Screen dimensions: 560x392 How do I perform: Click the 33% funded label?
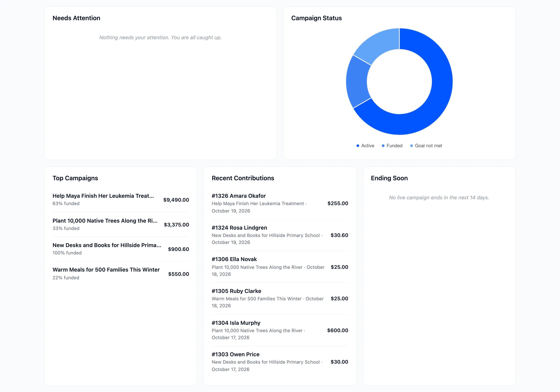pos(66,228)
